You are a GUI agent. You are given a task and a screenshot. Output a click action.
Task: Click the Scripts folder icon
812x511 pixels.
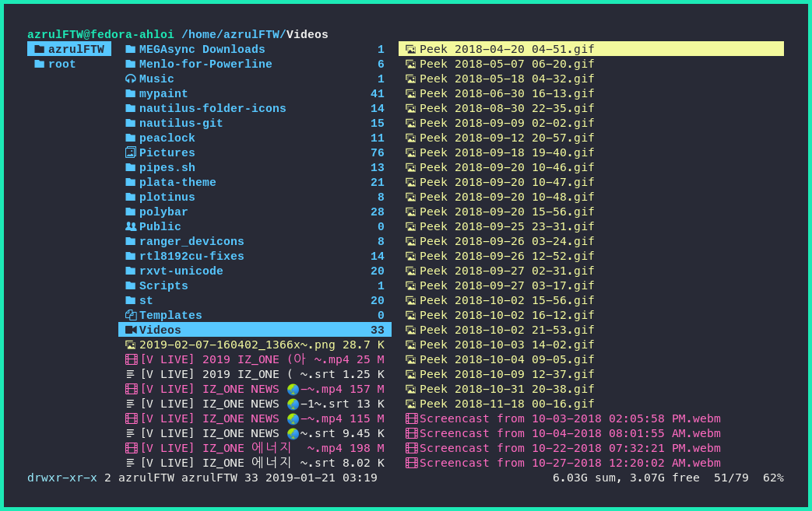click(x=131, y=285)
